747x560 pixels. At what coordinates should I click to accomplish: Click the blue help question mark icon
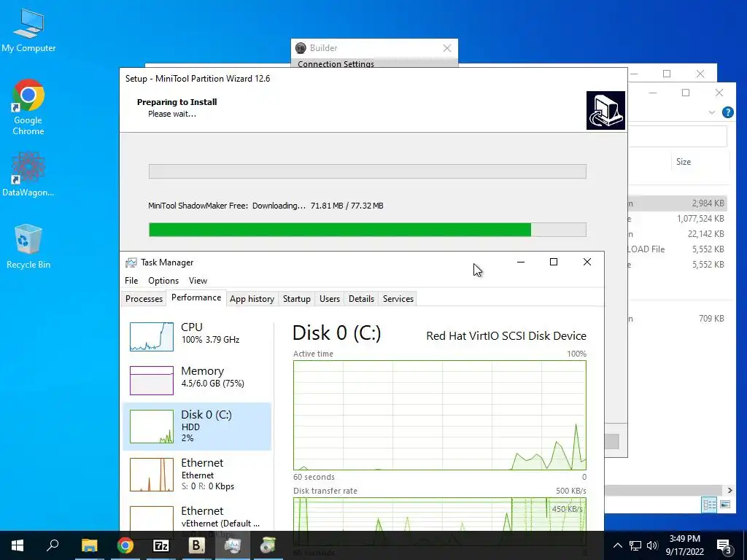coord(727,112)
